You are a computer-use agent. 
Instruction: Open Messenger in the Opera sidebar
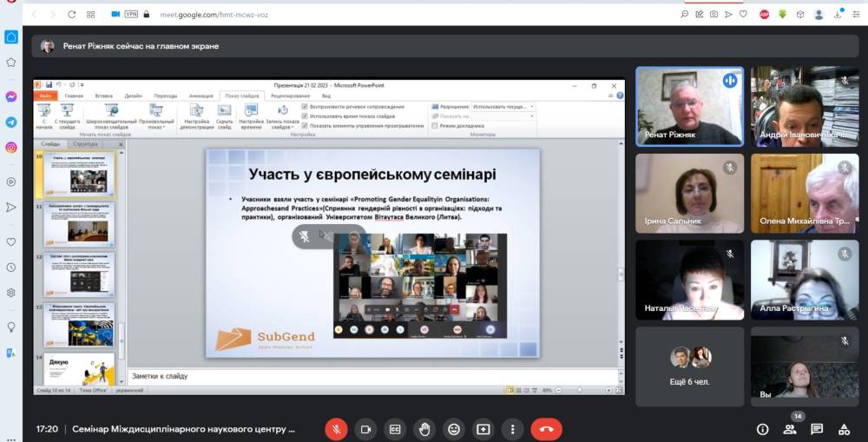point(11,96)
